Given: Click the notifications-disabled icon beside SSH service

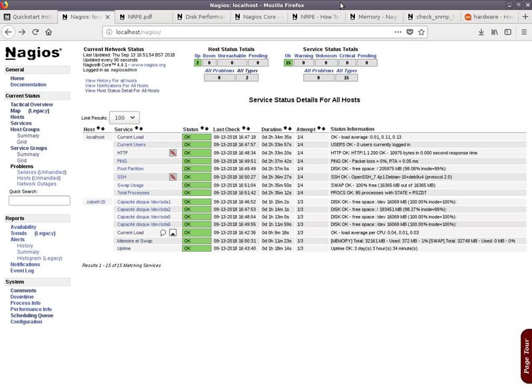Looking at the screenshot, I should click(x=172, y=177).
